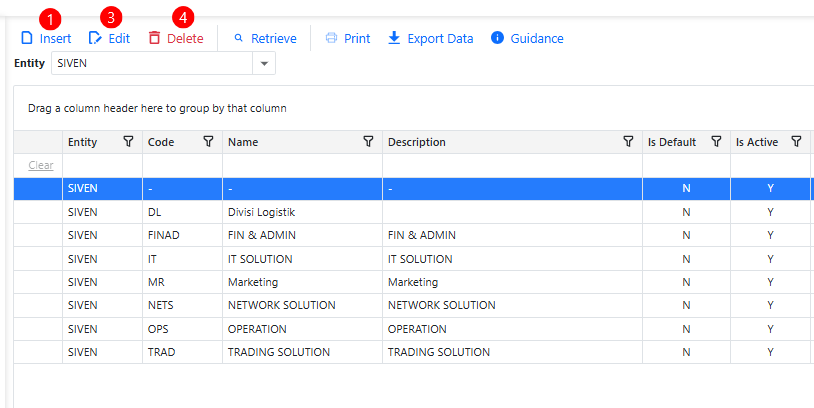
Task: Sort by the Description column header
Action: click(x=417, y=142)
